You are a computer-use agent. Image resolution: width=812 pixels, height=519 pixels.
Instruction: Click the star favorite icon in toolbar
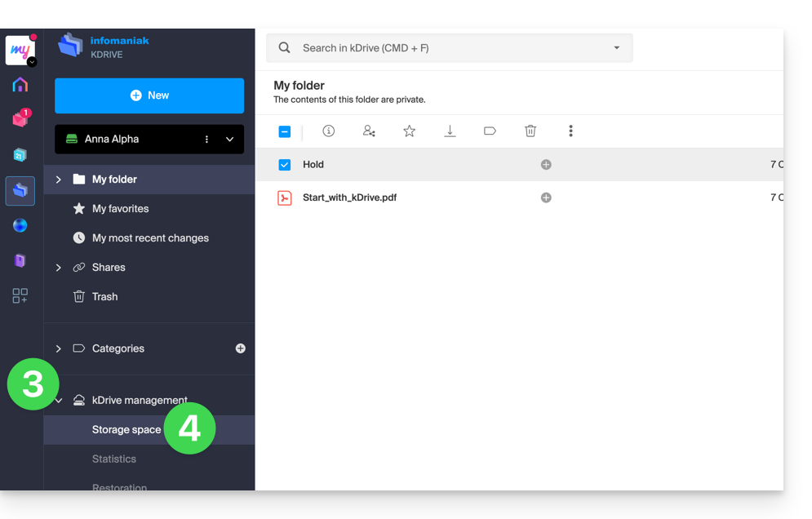(x=409, y=131)
